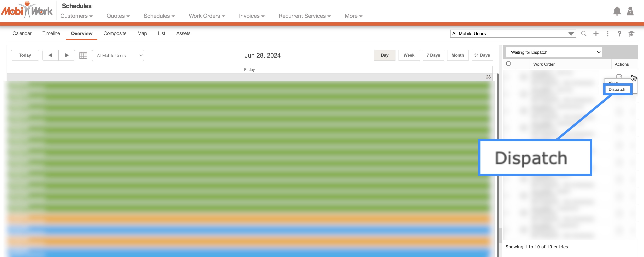Open the calendar date picker icon
Image resolution: width=644 pixels, height=257 pixels.
click(x=83, y=55)
